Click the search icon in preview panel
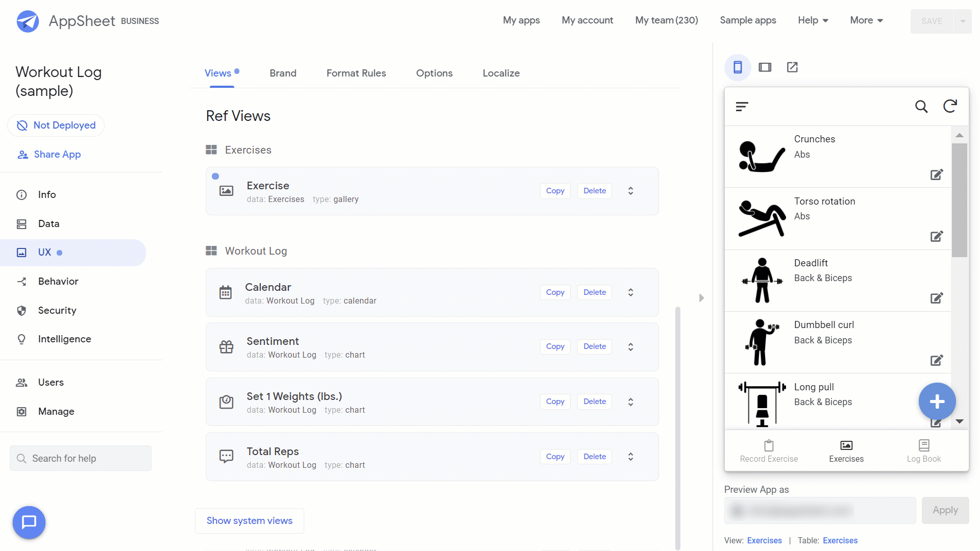The image size is (980, 551). click(x=921, y=106)
